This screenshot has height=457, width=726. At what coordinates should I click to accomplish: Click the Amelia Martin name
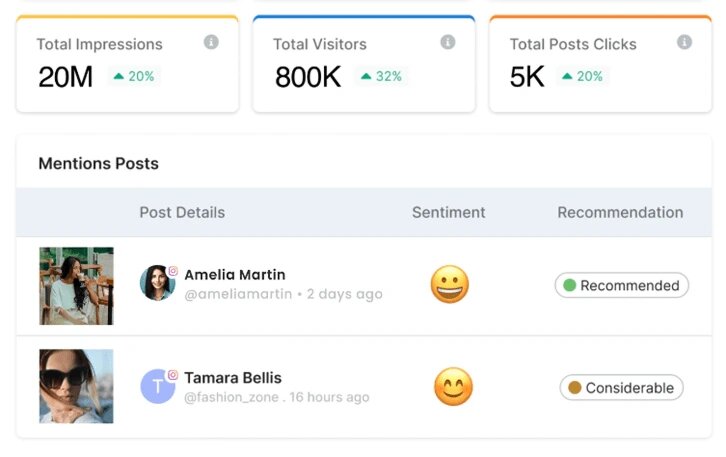pos(235,275)
